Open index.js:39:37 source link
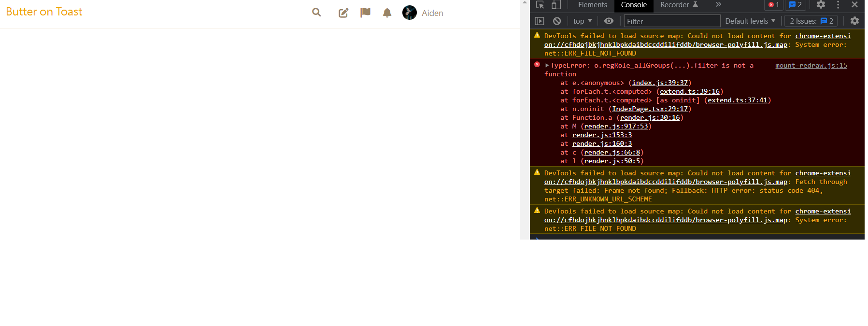868x326 pixels. pos(660,83)
